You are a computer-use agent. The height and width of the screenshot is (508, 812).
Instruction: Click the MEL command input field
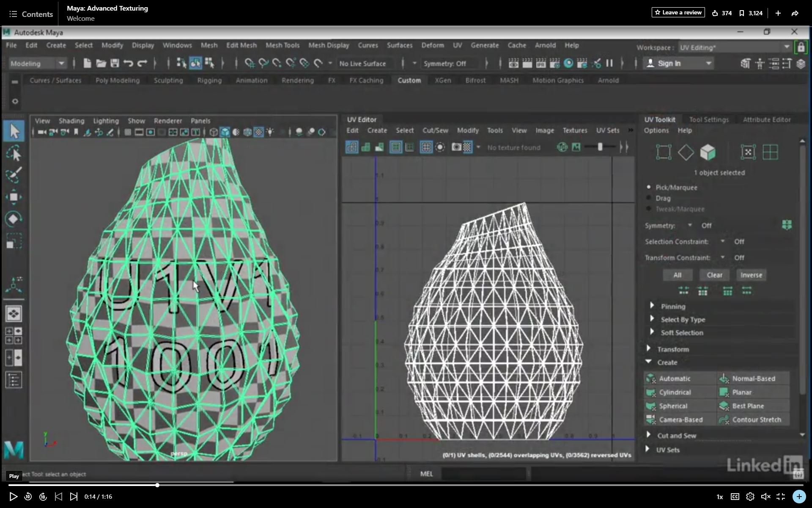tap(484, 474)
